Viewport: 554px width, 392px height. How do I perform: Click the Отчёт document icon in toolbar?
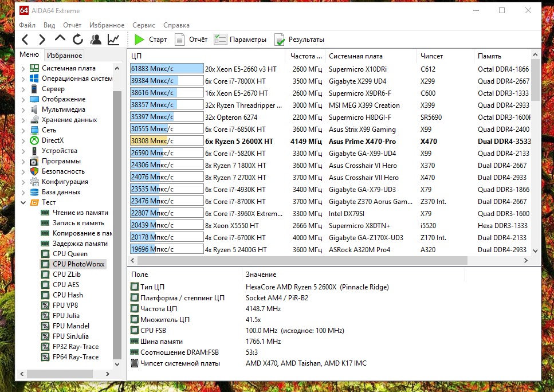(179, 40)
